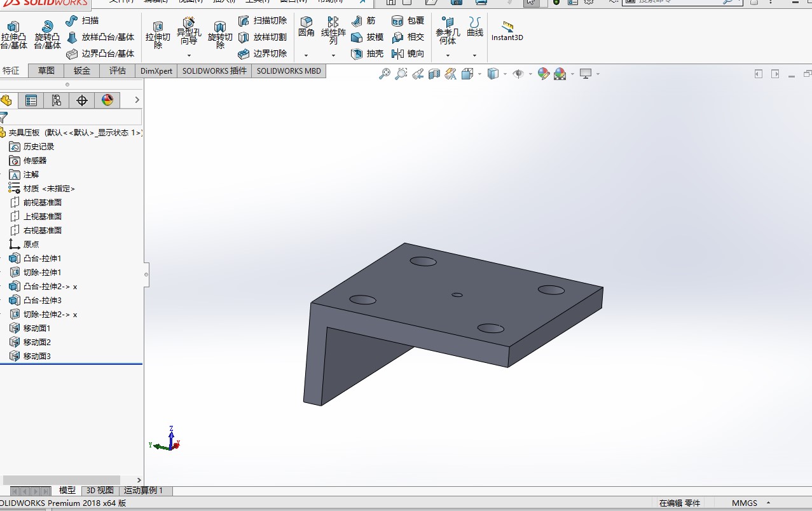812x511 pixels.
Task: Open the 曲线 dropdown arrow
Action: tap(474, 55)
